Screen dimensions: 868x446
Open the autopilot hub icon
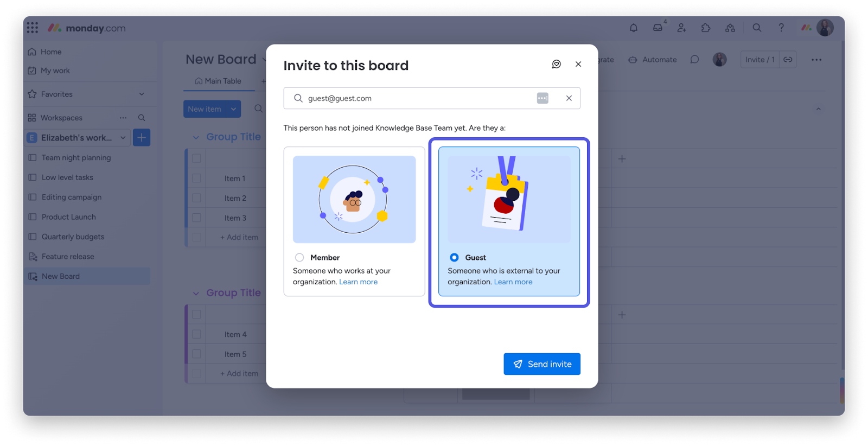coord(730,28)
